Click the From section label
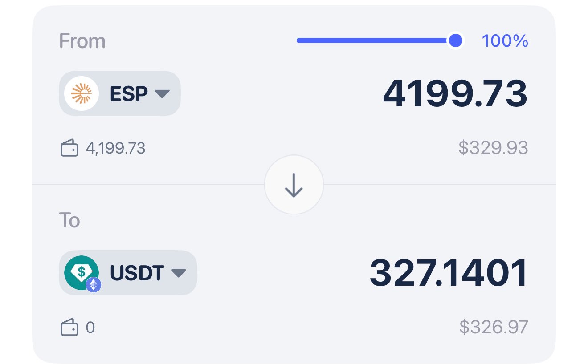The height and width of the screenshot is (364, 588). (x=82, y=41)
